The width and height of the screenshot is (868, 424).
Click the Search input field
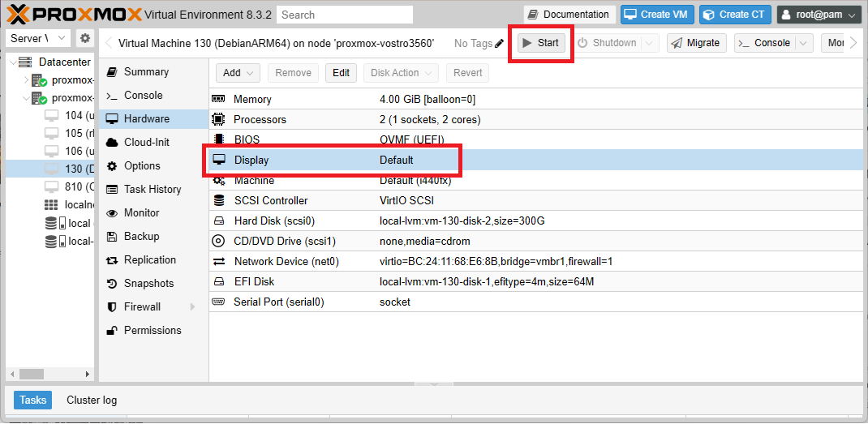(x=345, y=15)
